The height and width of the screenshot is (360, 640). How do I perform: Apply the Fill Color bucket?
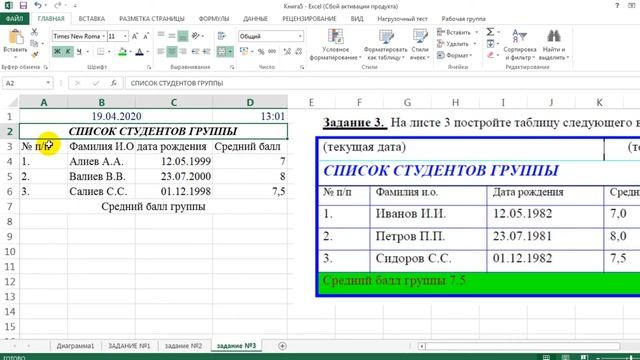(x=122, y=52)
